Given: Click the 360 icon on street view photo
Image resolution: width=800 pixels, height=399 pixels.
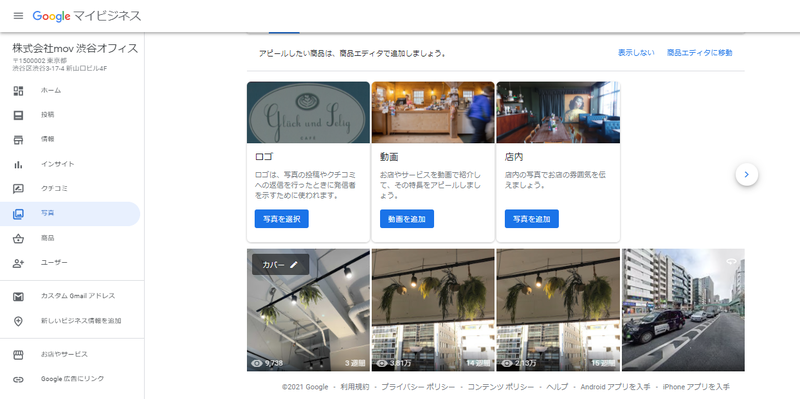Looking at the screenshot, I should (x=732, y=261).
